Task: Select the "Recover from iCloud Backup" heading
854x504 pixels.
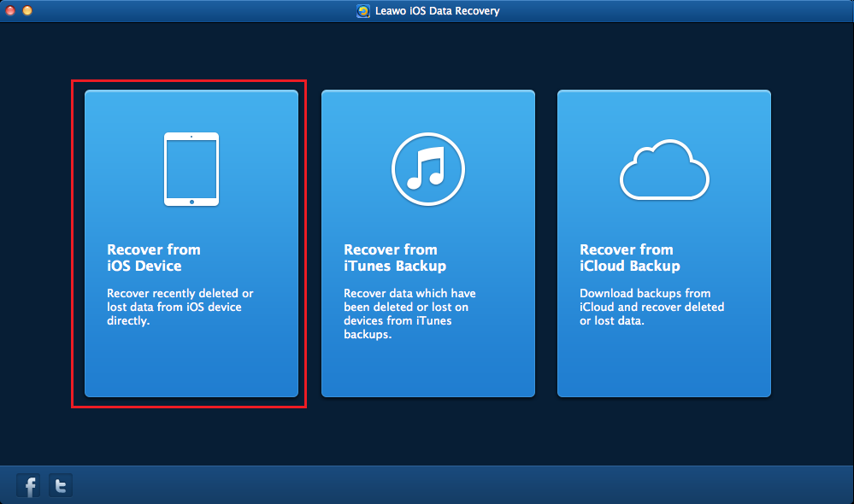Action: [629, 258]
